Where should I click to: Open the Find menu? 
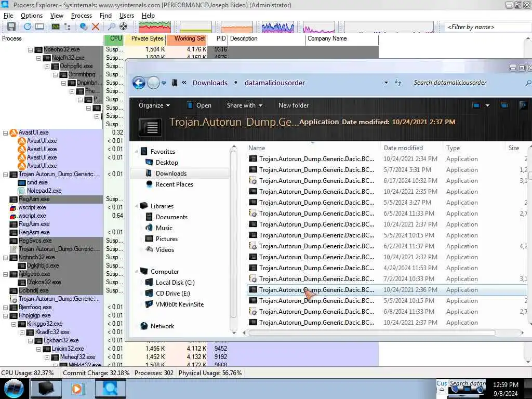[x=105, y=16]
